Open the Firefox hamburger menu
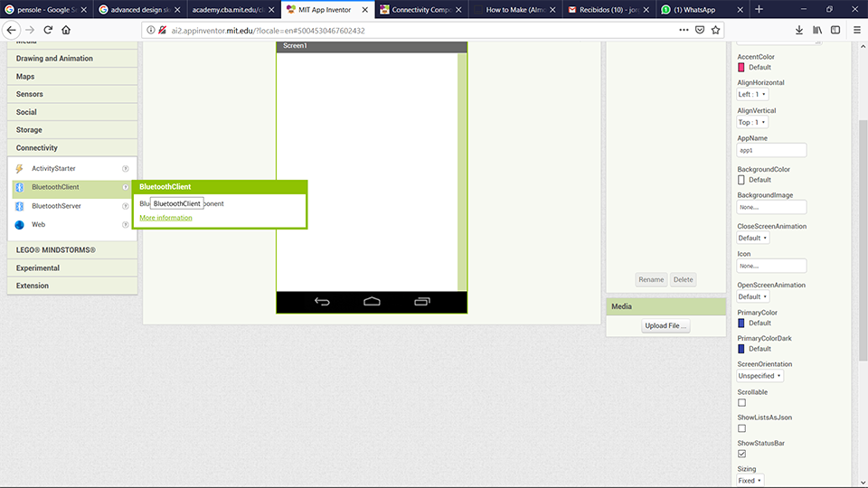 (857, 30)
